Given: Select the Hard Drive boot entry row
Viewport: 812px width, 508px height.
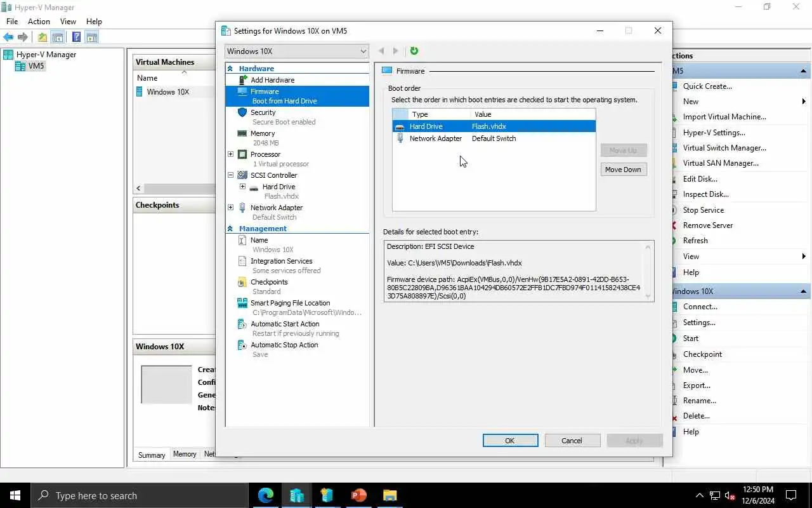Looking at the screenshot, I should (x=494, y=126).
